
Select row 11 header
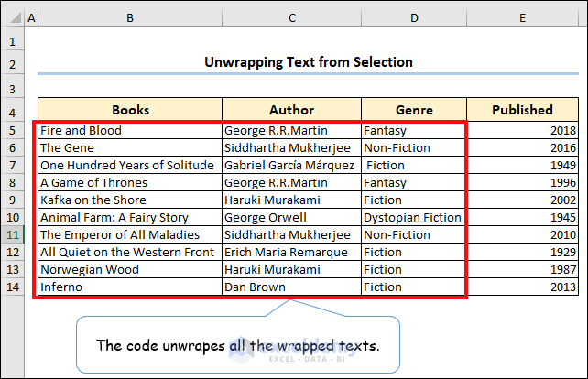(13, 234)
